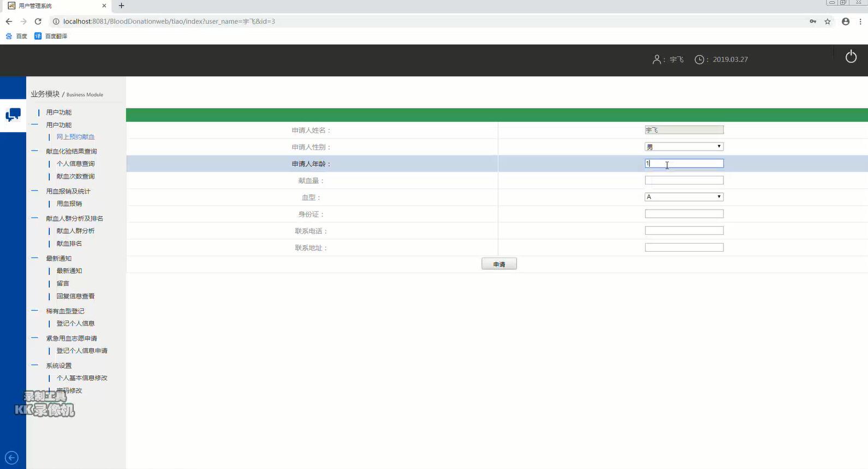Screen dimensions: 868x469
Task: Click the site info icon in address bar
Action: coord(56,21)
